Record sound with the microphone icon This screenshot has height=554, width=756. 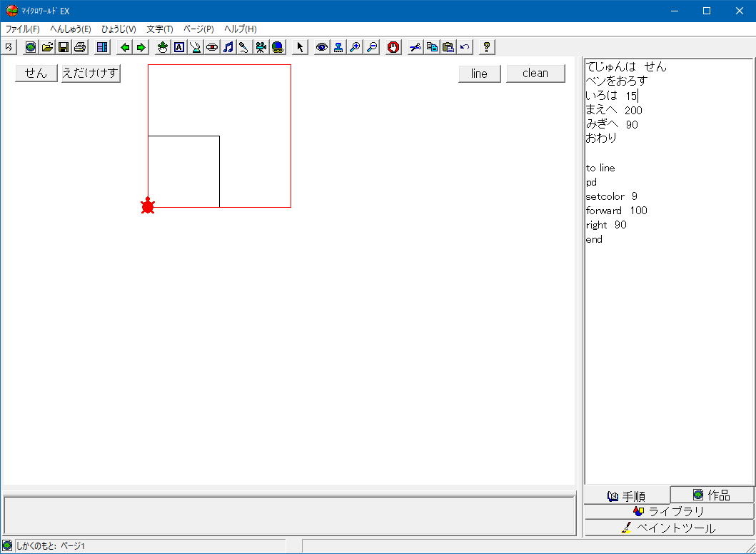[244, 47]
